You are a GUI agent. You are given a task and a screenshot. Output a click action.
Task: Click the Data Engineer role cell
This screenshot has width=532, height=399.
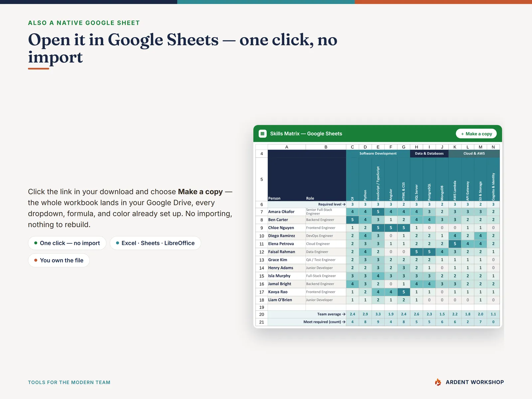326,252
